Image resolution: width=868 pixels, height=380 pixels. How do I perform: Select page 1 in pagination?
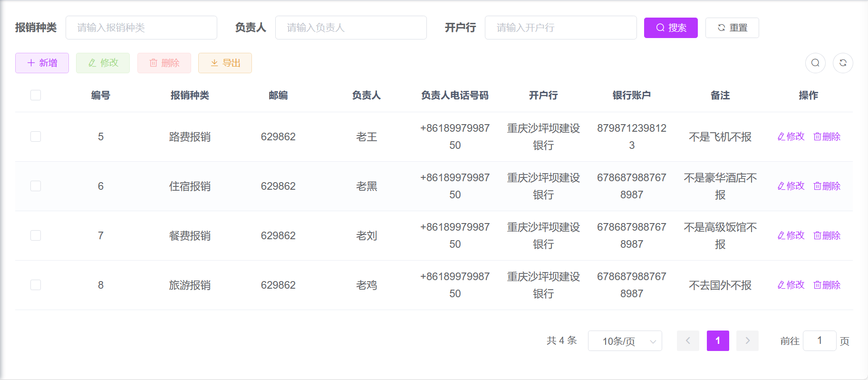pos(718,341)
